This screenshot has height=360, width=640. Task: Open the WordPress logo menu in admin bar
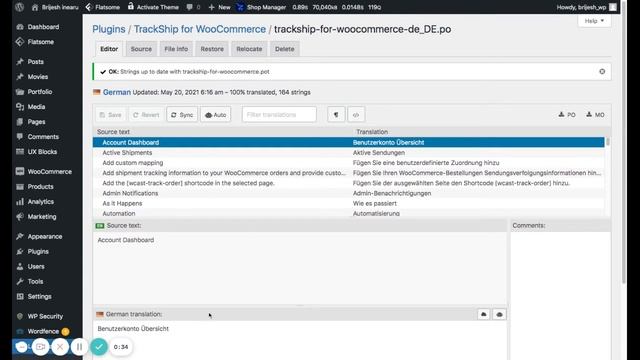point(20,7)
